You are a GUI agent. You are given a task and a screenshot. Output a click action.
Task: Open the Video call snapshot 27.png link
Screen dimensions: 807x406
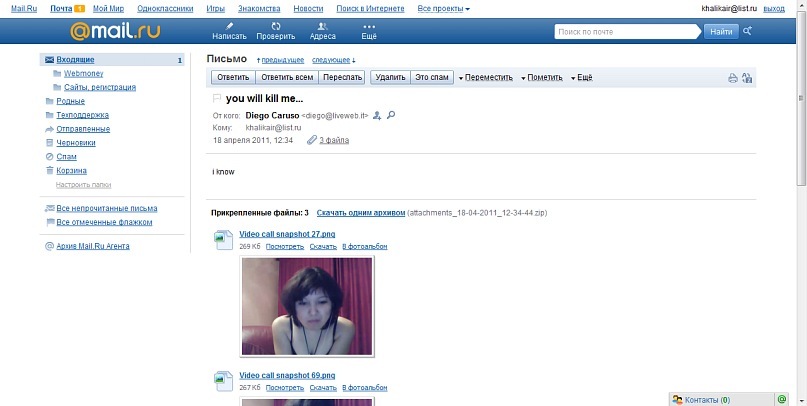(287, 234)
